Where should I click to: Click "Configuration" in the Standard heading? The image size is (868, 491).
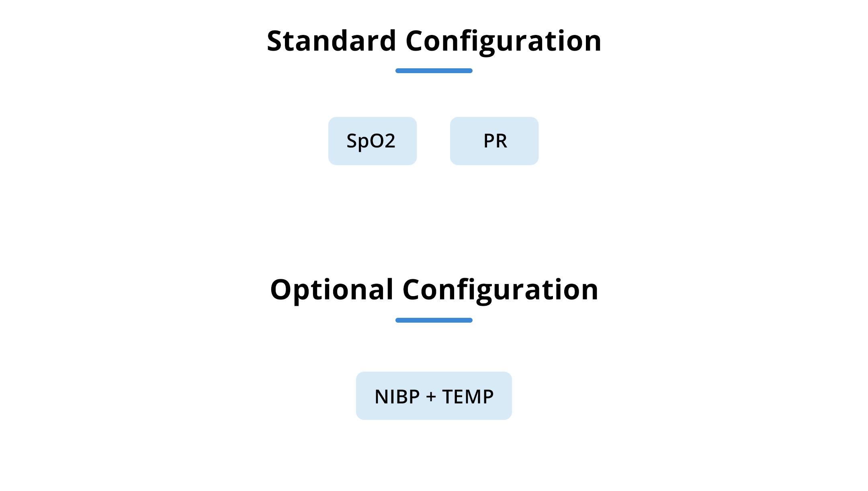503,41
